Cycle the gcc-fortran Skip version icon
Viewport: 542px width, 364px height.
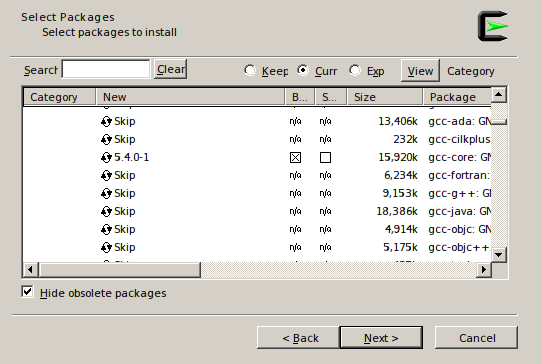pyautogui.click(x=106, y=176)
